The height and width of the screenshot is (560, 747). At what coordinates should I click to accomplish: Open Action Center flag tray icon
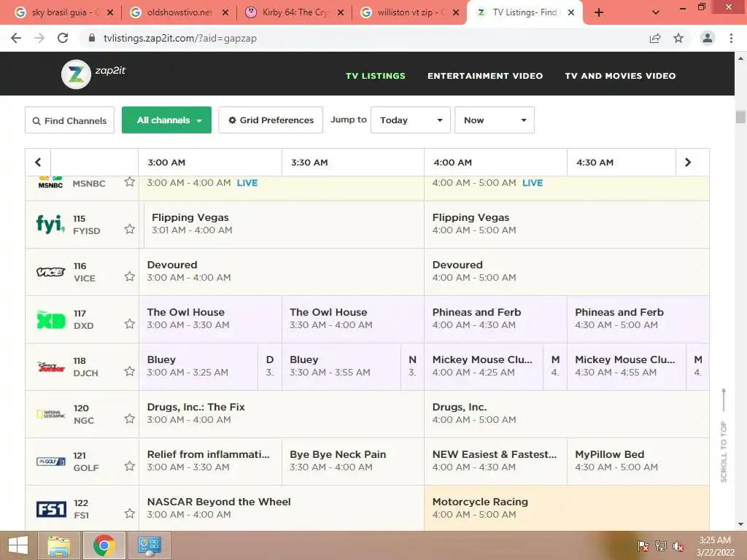[x=643, y=545]
